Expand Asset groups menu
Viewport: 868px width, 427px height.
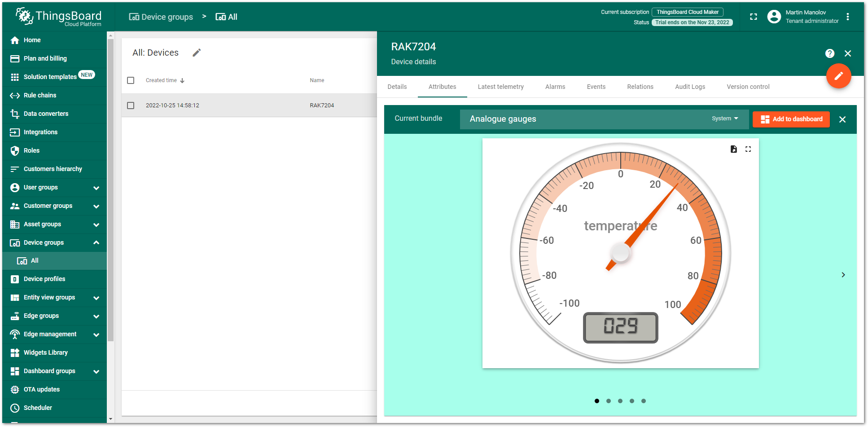click(x=96, y=225)
